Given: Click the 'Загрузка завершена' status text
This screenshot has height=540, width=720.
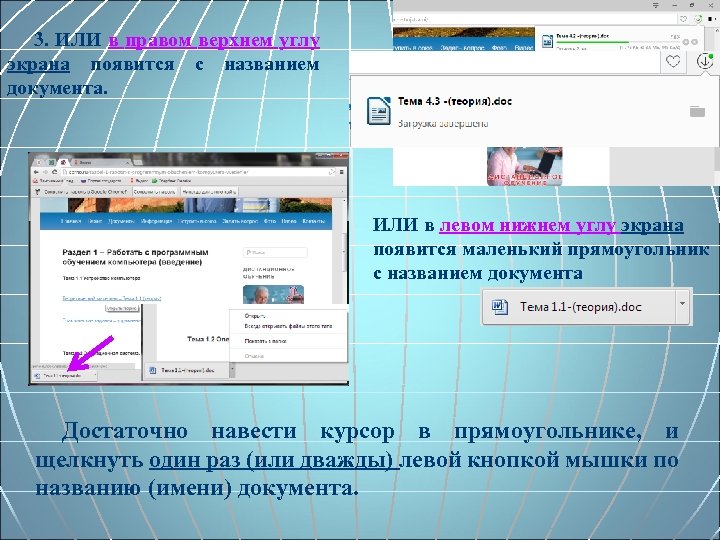Looking at the screenshot, I should click(x=443, y=124).
